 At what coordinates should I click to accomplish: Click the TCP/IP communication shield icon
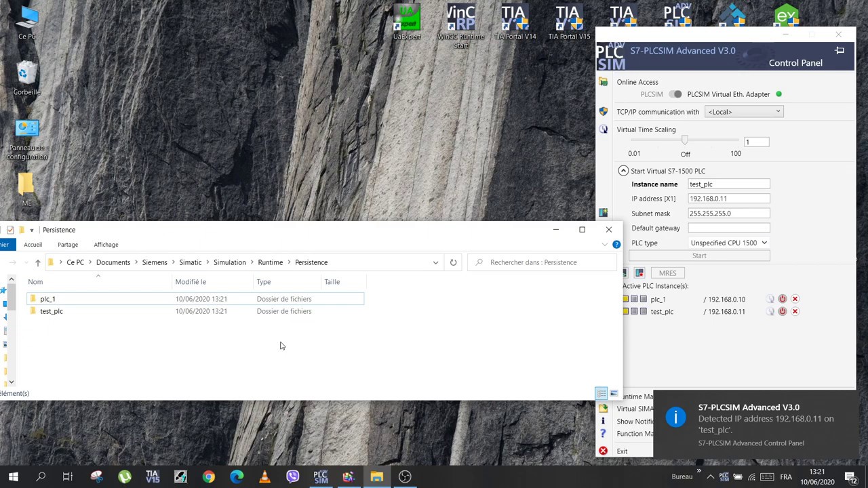603,112
